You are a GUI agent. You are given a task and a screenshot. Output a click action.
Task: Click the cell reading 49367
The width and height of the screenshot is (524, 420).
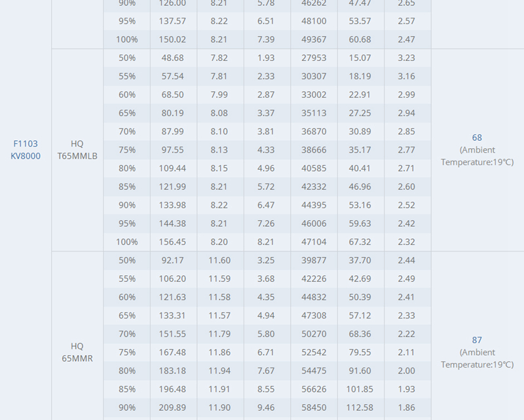(314, 39)
